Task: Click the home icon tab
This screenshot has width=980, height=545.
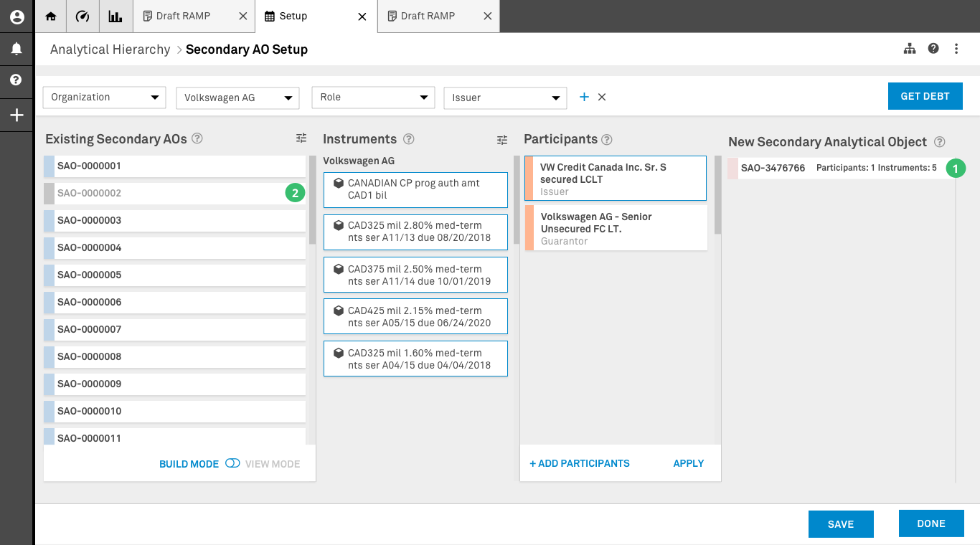Action: (51, 16)
